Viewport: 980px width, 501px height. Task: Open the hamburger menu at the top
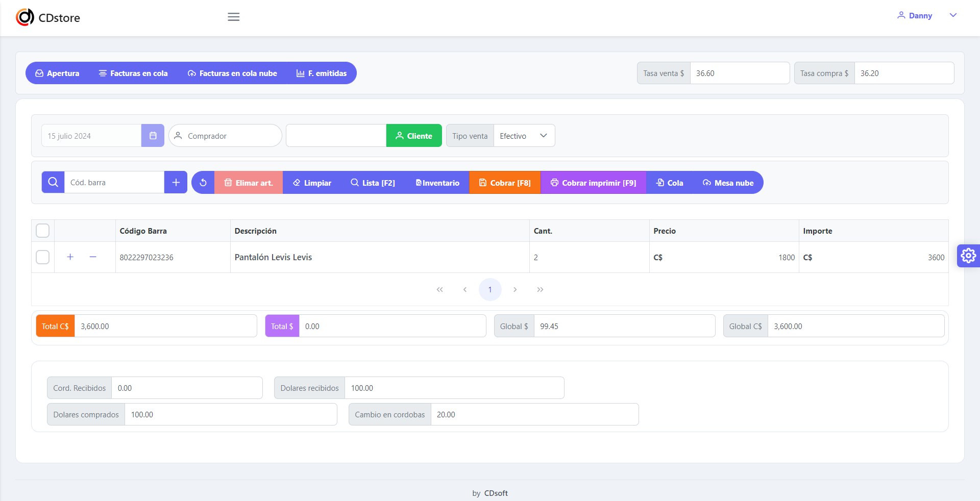pos(233,17)
